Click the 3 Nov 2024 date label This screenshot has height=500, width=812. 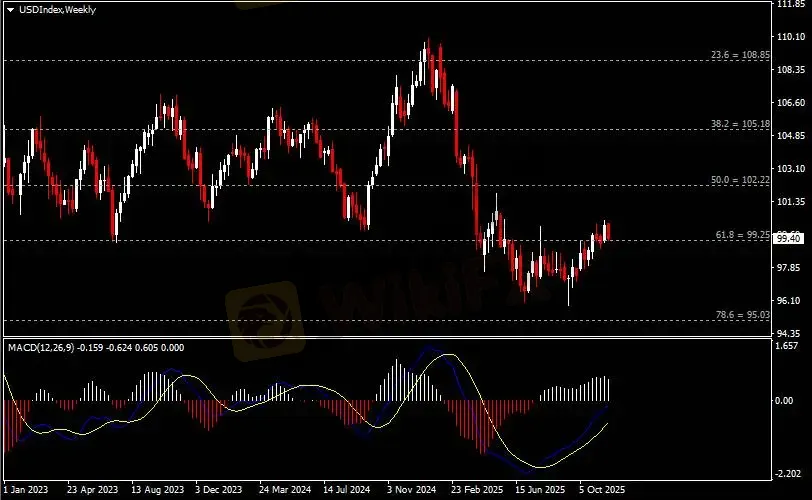pos(412,489)
